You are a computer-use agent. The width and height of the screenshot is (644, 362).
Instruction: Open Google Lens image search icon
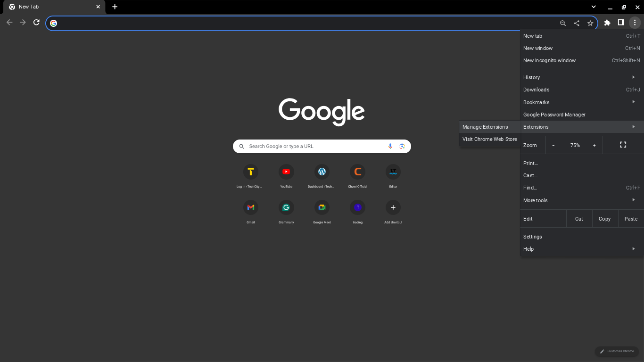(402, 146)
